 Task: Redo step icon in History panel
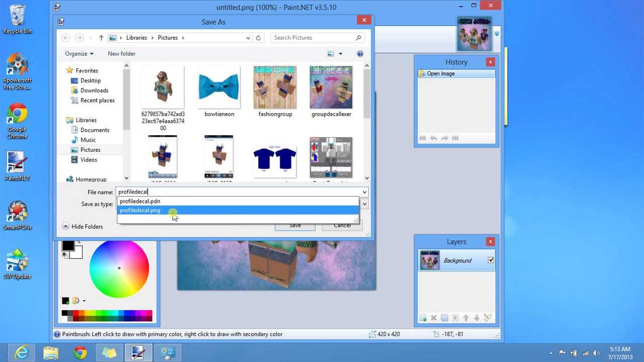pos(444,138)
